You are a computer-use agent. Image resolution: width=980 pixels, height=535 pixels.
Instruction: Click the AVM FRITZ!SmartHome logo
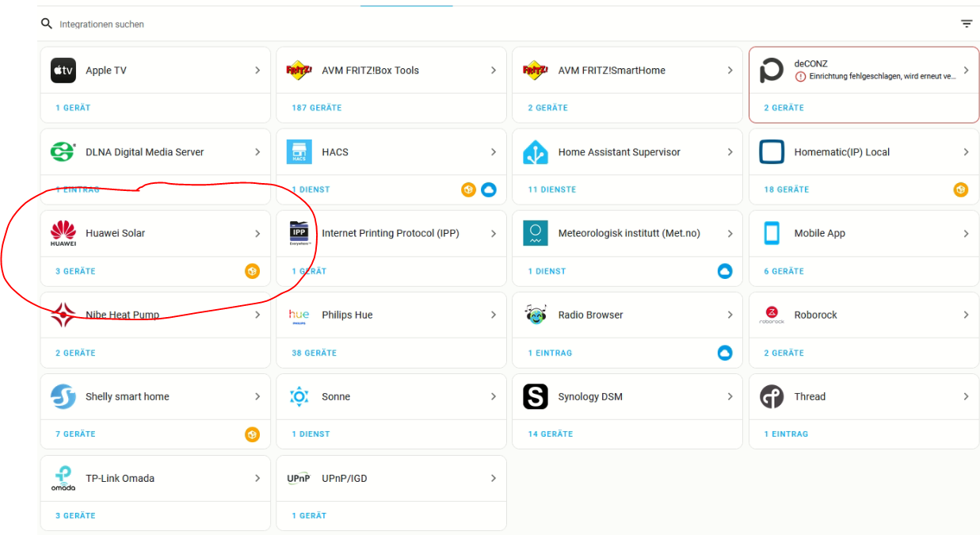pyautogui.click(x=536, y=71)
